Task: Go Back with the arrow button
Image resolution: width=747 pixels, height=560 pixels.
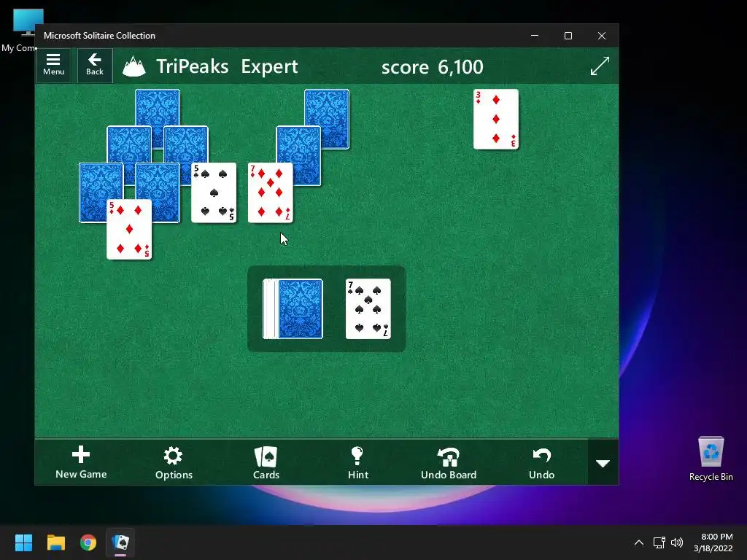Action: (95, 65)
